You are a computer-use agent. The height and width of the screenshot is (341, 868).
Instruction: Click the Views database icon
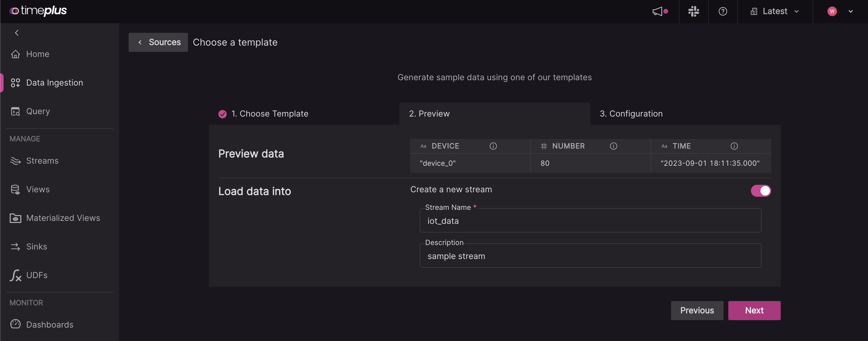(x=15, y=190)
